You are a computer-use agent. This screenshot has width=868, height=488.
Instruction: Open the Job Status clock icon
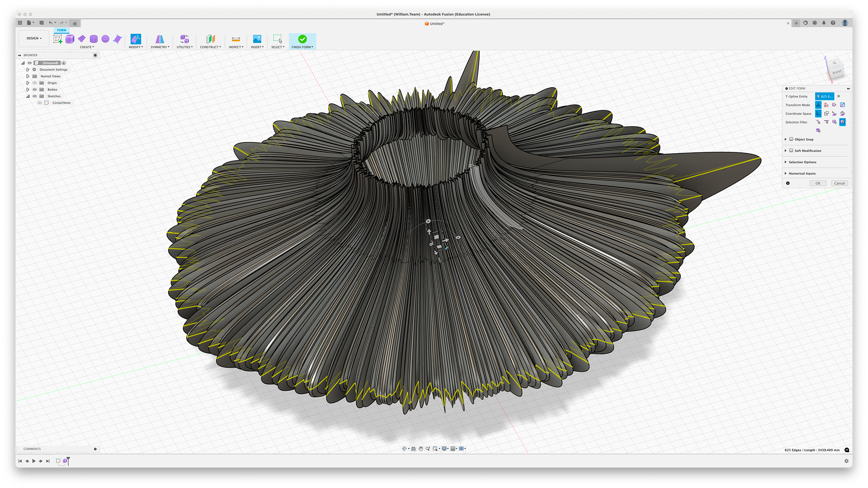point(815,23)
